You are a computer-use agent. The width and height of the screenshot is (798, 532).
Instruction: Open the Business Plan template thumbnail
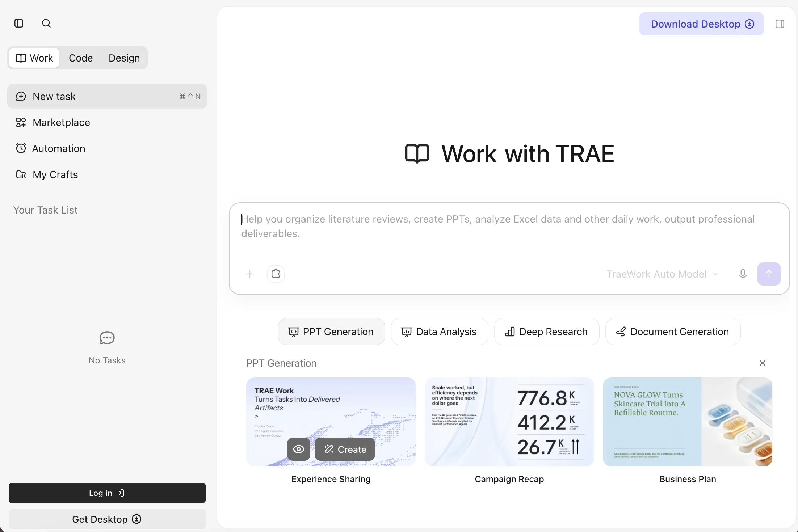point(688,422)
